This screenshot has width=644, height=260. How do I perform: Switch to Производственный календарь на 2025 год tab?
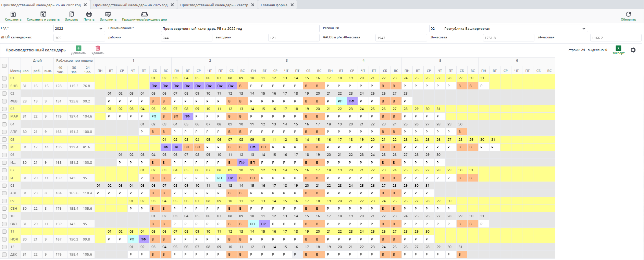click(130, 5)
